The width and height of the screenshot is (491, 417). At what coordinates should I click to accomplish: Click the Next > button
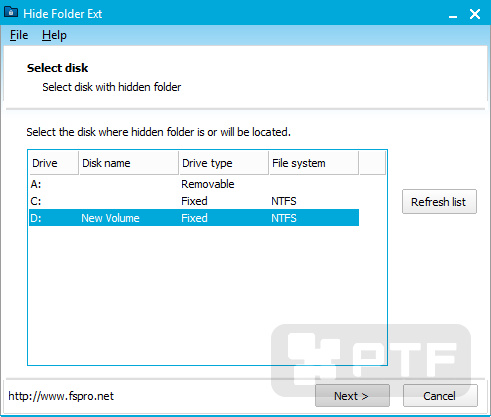coord(352,396)
